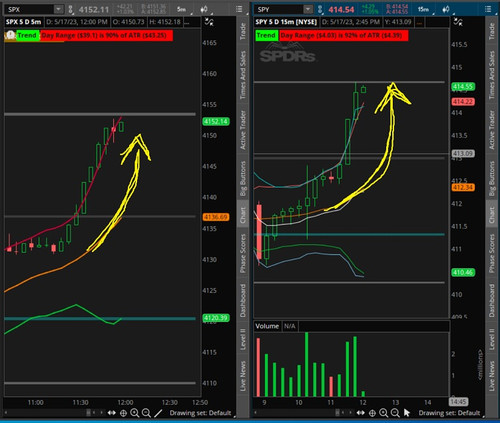Click the 'SPY 5 D 15m [NYSE]' chart title

[286, 22]
